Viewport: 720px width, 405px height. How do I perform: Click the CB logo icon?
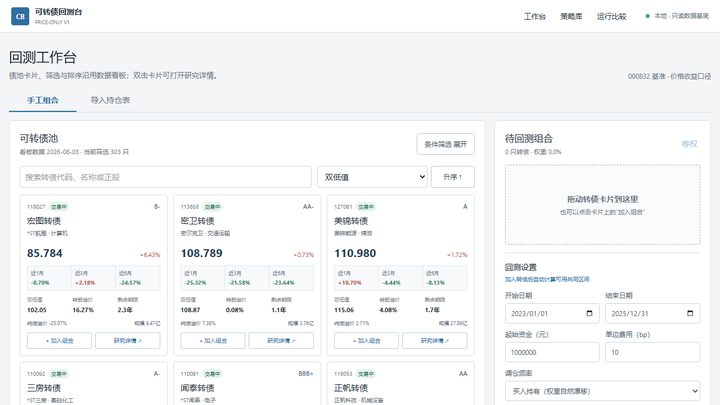(x=20, y=17)
